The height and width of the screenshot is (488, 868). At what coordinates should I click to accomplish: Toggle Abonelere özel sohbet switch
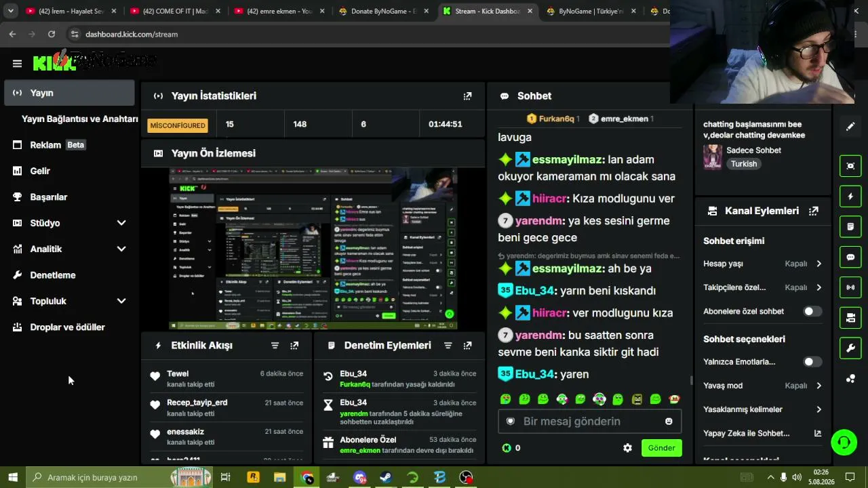tap(812, 312)
